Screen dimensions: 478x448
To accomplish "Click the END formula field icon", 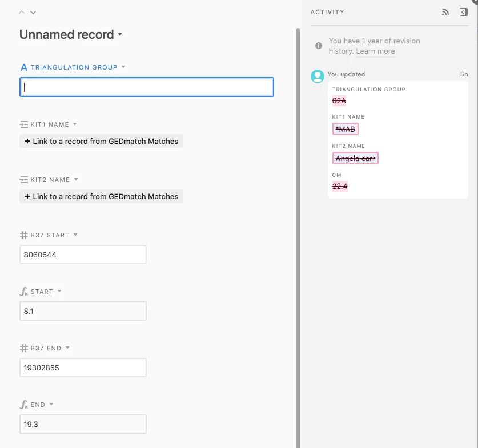I will pyautogui.click(x=24, y=405).
